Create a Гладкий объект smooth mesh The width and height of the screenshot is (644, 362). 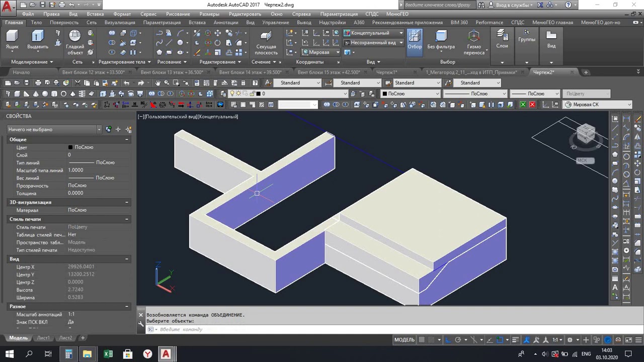75,42
